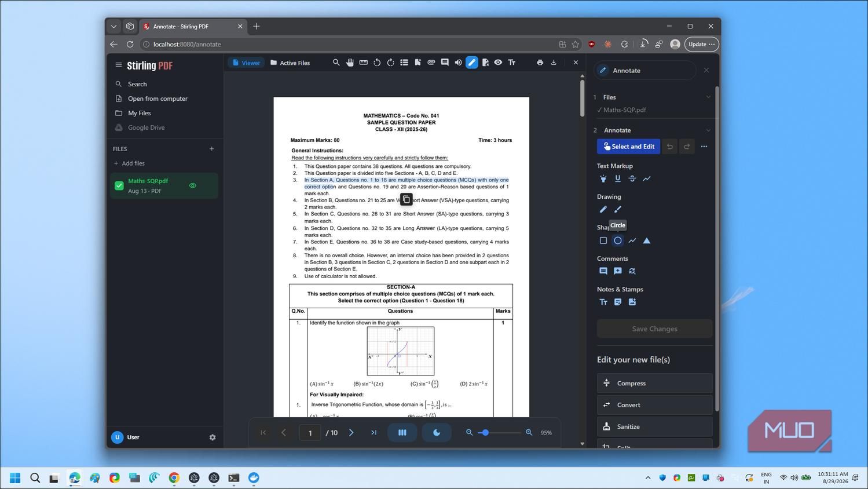Open Docker icon in Windows taskbar
The height and width of the screenshot is (489, 868).
tap(254, 477)
